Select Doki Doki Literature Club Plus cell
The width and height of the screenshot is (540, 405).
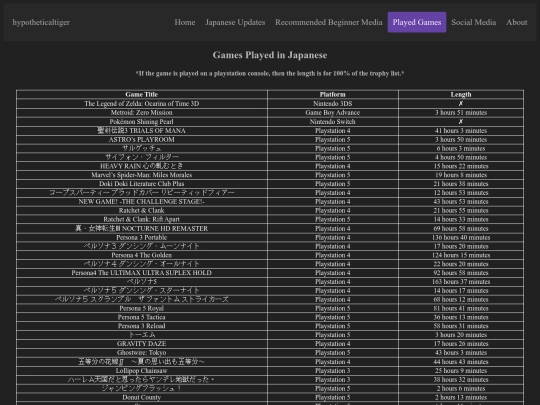click(x=142, y=184)
